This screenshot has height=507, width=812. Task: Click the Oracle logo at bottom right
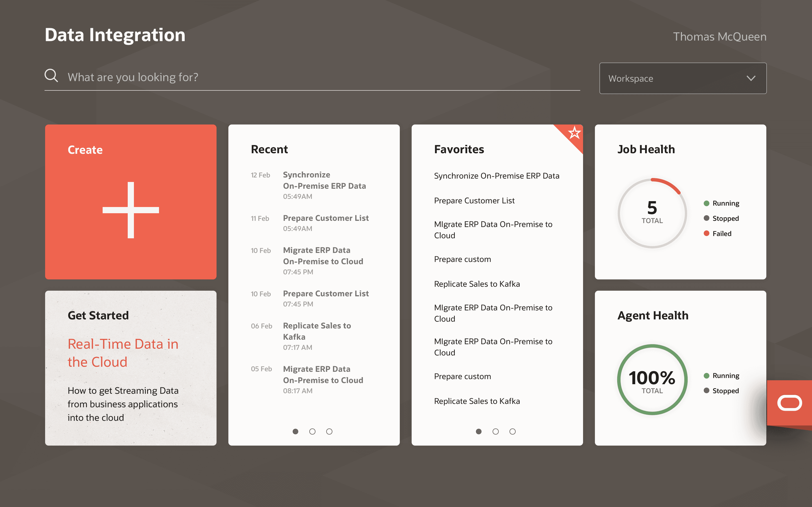pyautogui.click(x=789, y=403)
